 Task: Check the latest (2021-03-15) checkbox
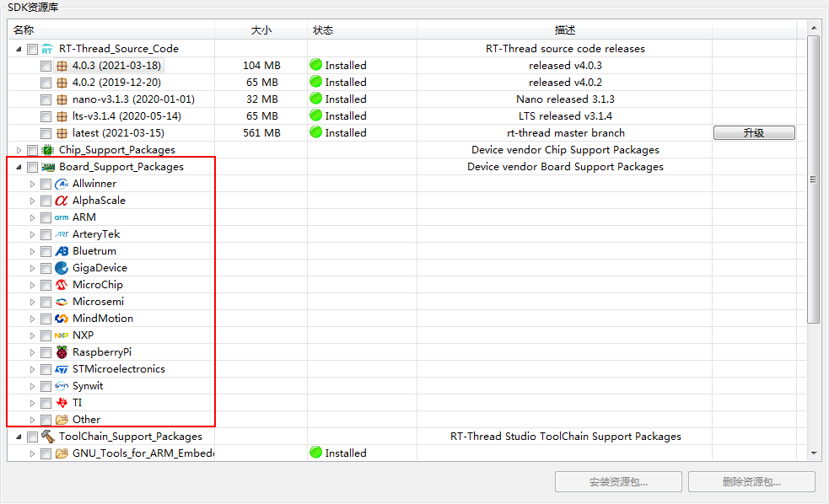point(46,134)
